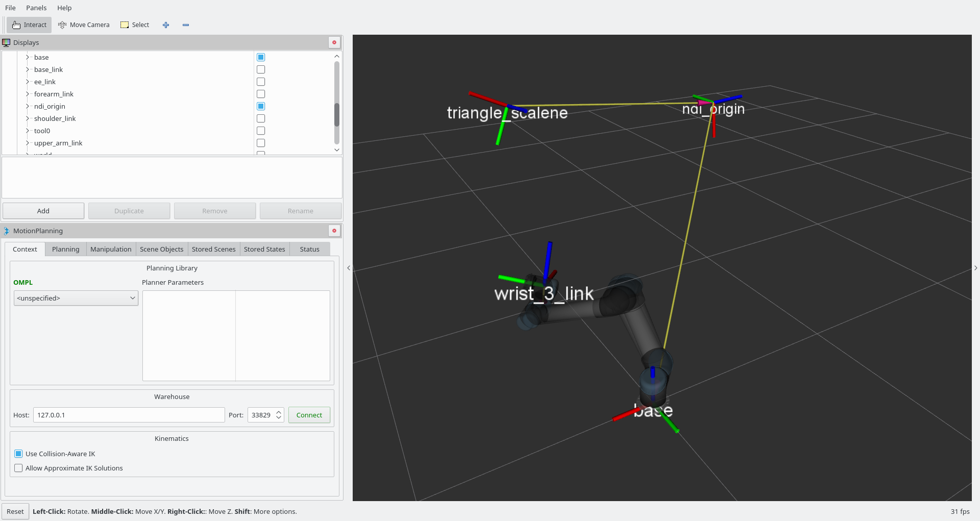Decrement the Port value down arrow
The height and width of the screenshot is (521, 980).
279,418
